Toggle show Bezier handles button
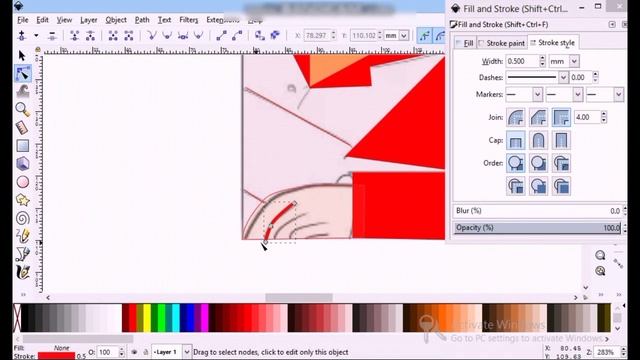Viewport: 640px width, 360px height. pos(424,36)
